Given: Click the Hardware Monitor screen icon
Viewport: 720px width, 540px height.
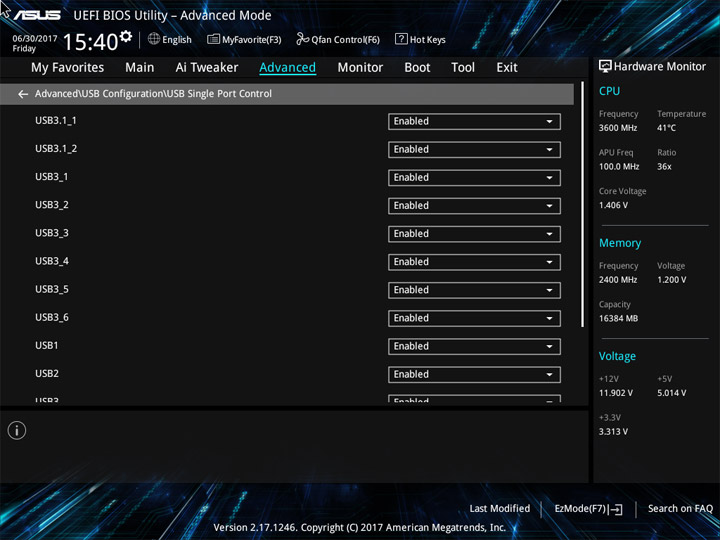Looking at the screenshot, I should (605, 67).
